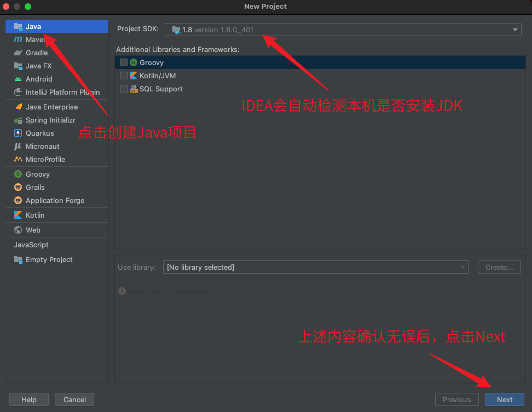Click the Grails project icon
The height and width of the screenshot is (412, 532).
(x=18, y=188)
